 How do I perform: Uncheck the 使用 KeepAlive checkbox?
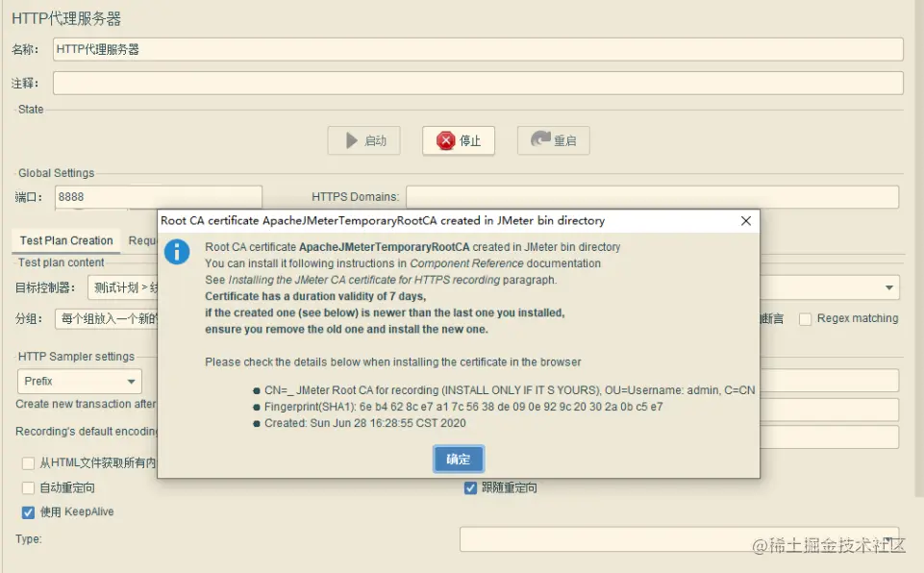tap(28, 512)
